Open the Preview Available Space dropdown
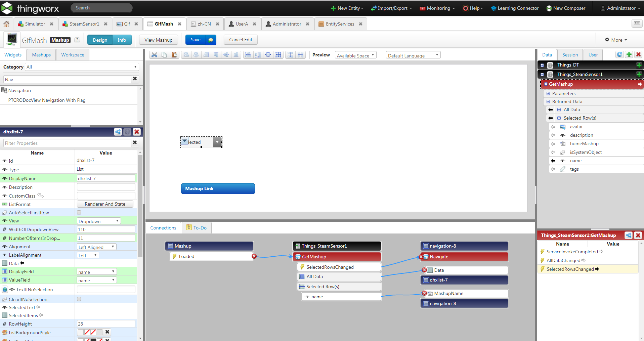 [356, 55]
